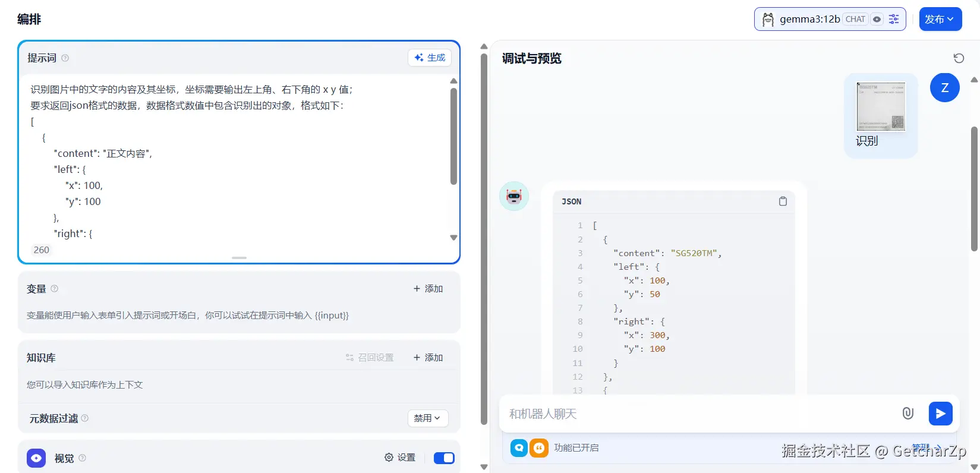Click the prompt editor scroll-down arrow
The height and width of the screenshot is (473, 980).
click(x=453, y=238)
